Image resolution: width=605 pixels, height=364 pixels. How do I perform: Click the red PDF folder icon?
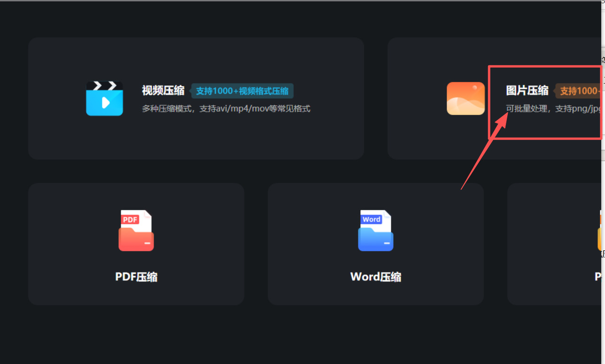[x=136, y=230]
